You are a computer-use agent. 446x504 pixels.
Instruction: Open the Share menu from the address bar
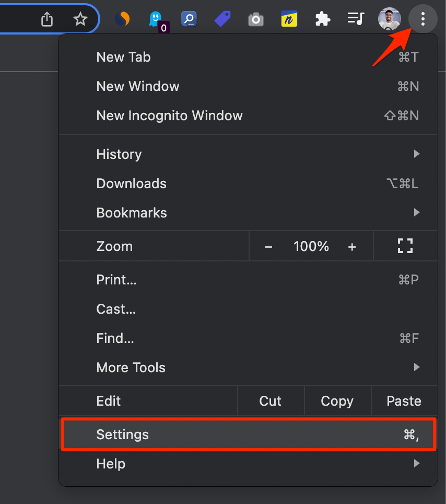[46, 19]
